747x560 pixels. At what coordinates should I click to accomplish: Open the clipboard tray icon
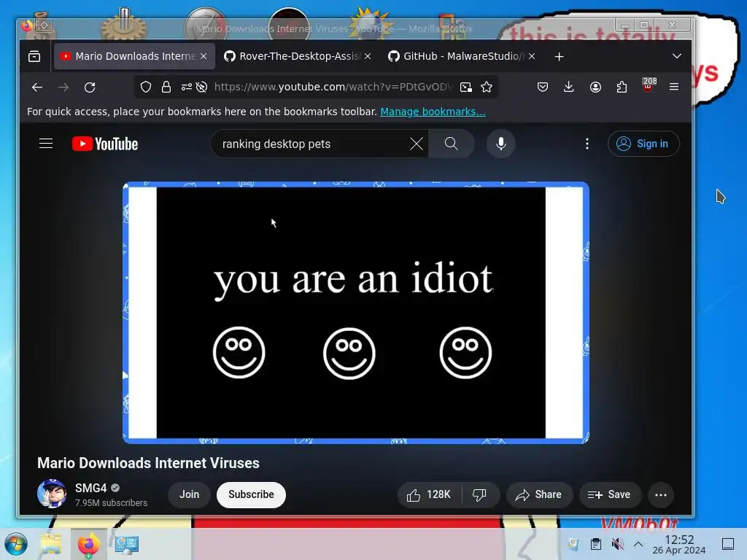point(595,544)
